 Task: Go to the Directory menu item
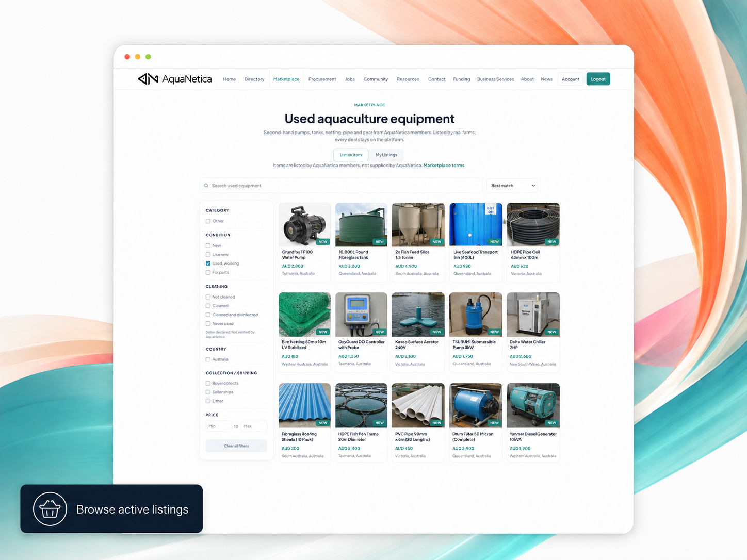pos(254,79)
